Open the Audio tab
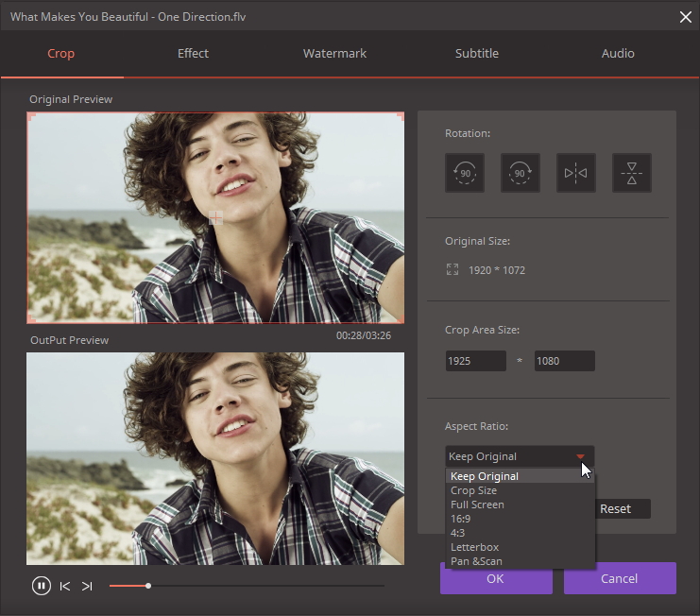700x616 pixels. [x=618, y=53]
